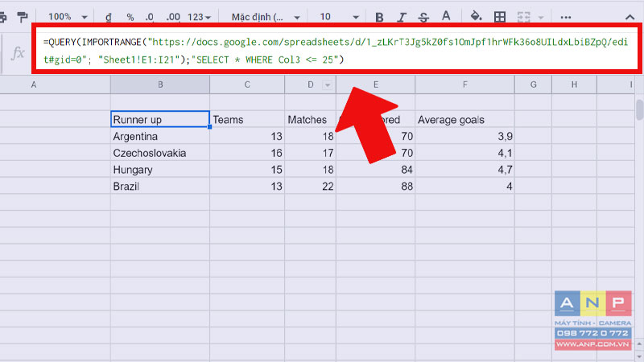Select column E header
Viewport: 644px width, 362px height.
click(x=376, y=84)
